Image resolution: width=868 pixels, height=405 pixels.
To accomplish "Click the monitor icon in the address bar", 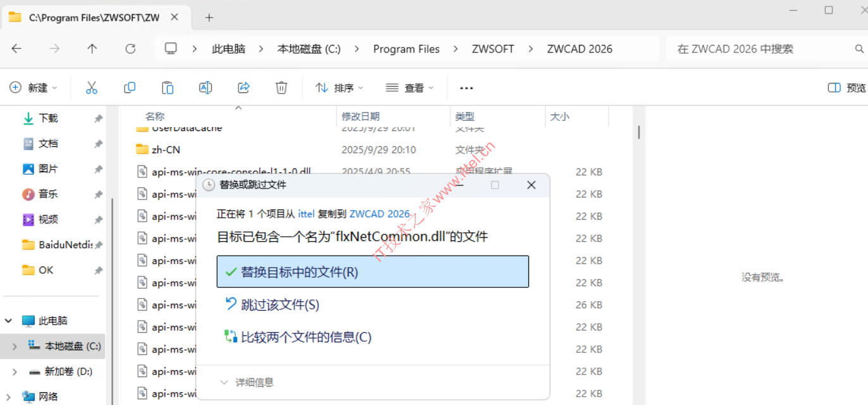I will click(171, 49).
